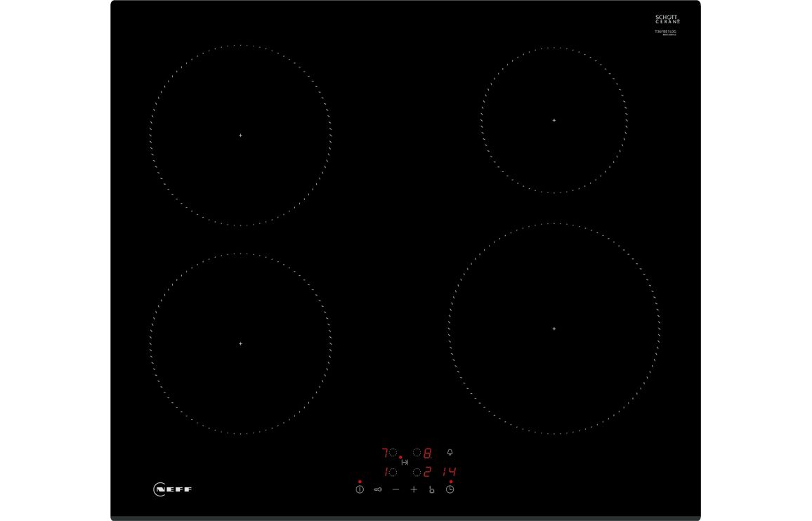This screenshot has height=521, width=812.
Task: Activate the boost 'b' function key
Action: pos(432,490)
